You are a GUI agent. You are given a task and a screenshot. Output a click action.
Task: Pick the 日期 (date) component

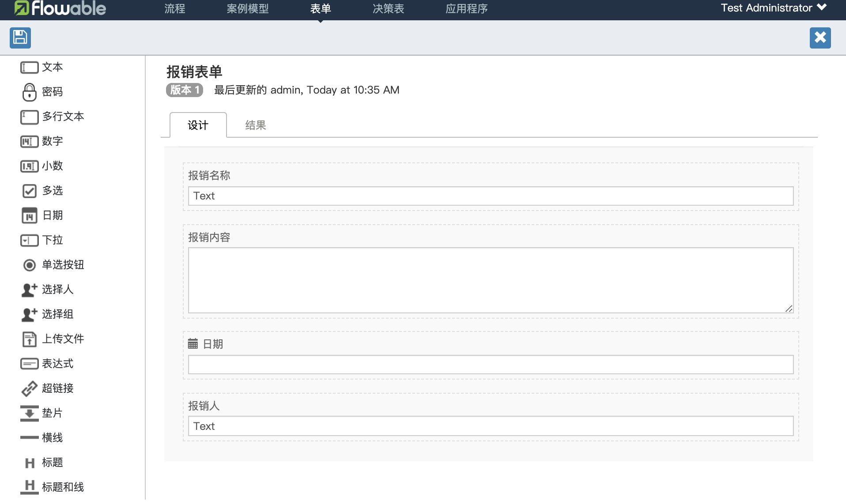tap(53, 215)
